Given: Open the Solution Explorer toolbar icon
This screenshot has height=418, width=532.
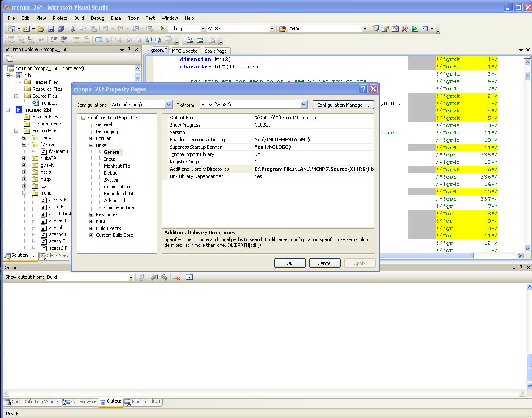Looking at the screenshot, I should coord(375,29).
